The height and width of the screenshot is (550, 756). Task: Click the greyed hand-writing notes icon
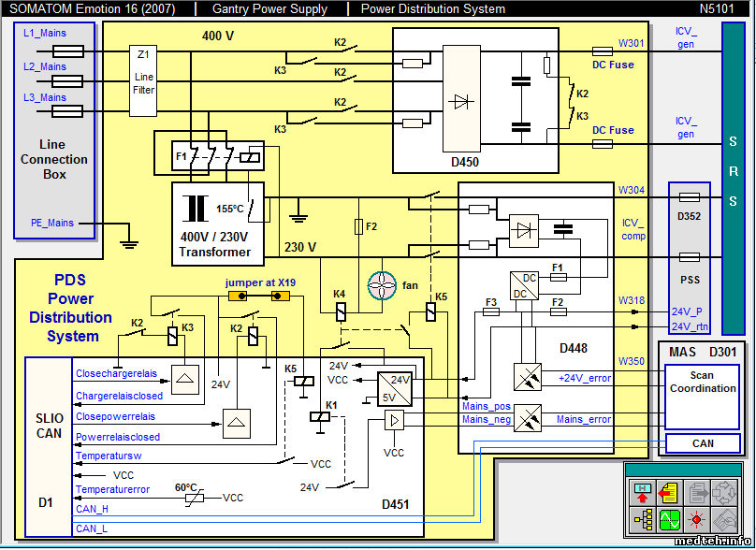pyautogui.click(x=725, y=519)
